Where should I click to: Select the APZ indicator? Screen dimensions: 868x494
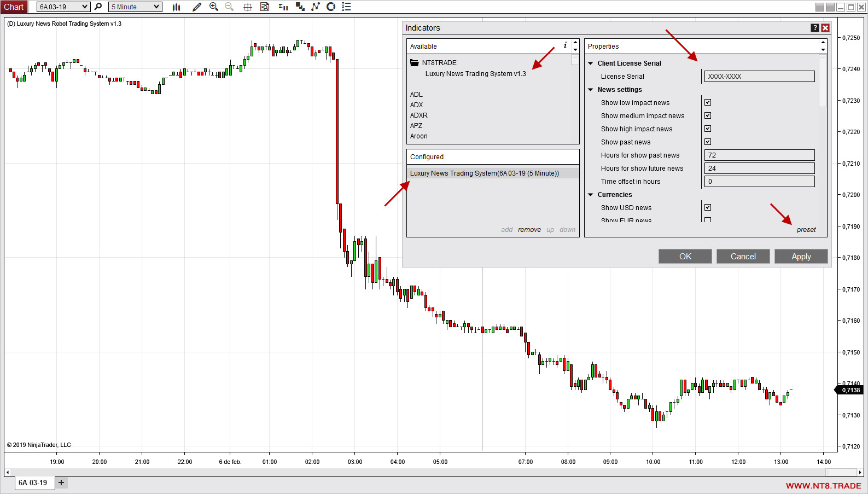416,126
